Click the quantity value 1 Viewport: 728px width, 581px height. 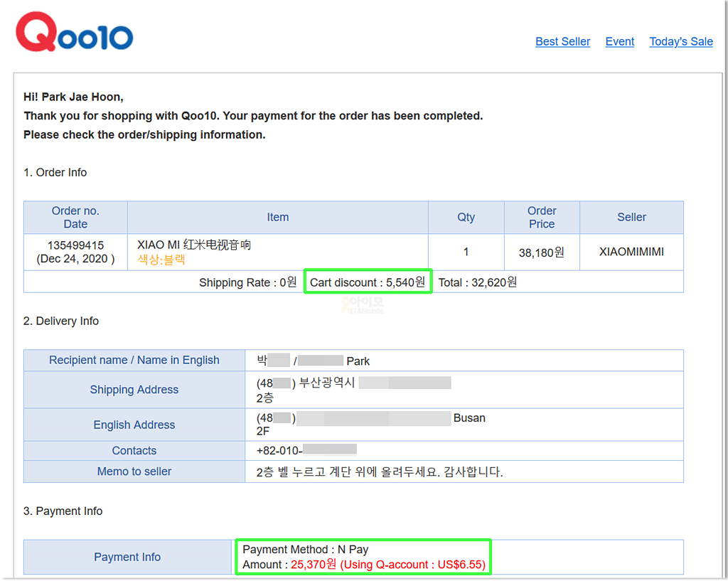coord(466,252)
